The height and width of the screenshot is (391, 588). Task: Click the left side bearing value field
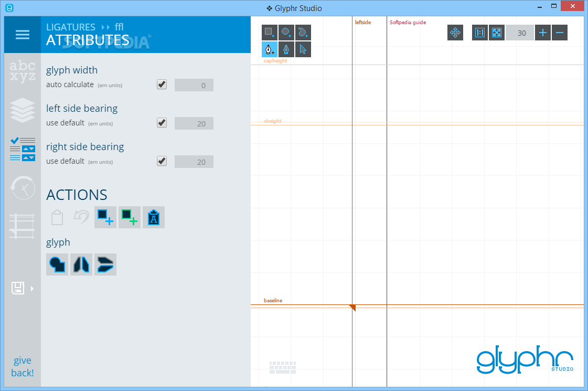[194, 123]
